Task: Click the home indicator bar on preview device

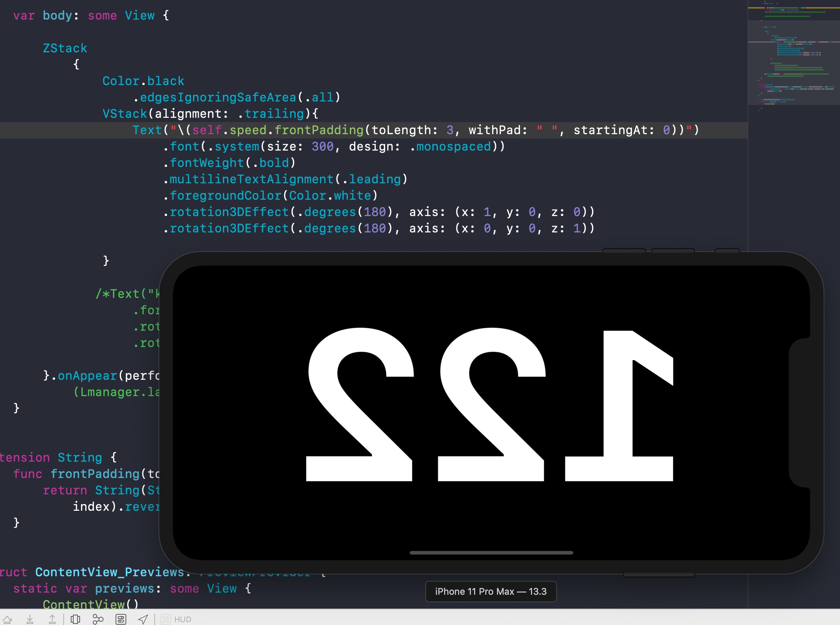Action: (491, 553)
